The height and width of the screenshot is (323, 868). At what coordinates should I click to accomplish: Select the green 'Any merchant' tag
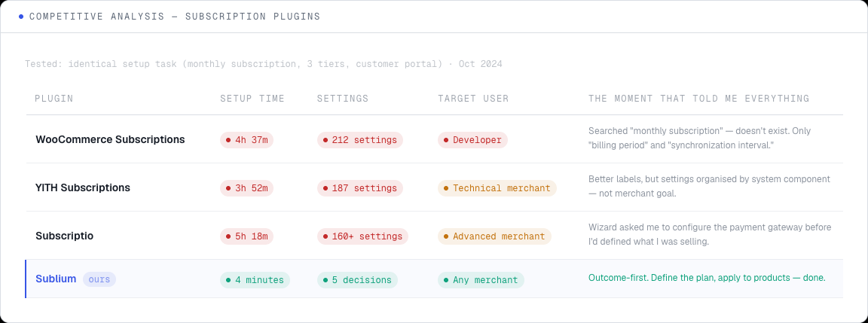481,280
